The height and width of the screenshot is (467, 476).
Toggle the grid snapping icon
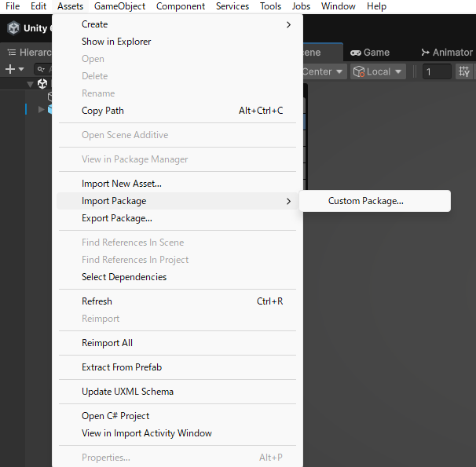pyautogui.click(x=464, y=72)
